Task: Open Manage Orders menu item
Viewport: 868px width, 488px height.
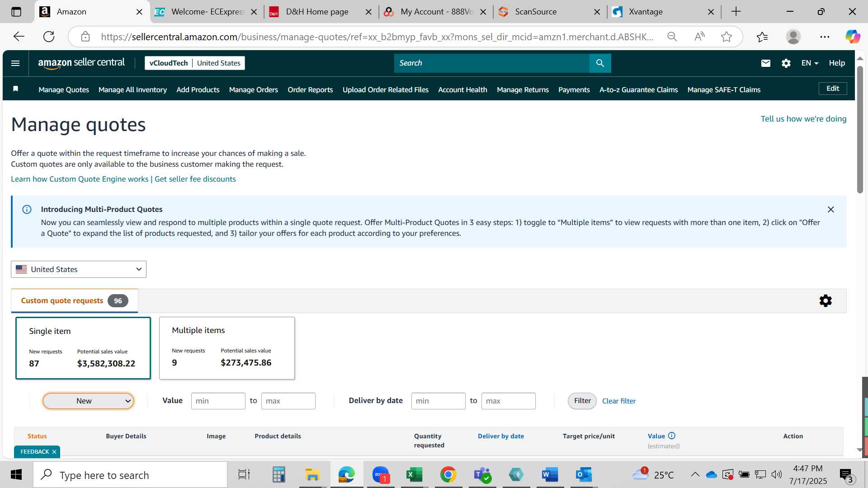Action: point(254,90)
